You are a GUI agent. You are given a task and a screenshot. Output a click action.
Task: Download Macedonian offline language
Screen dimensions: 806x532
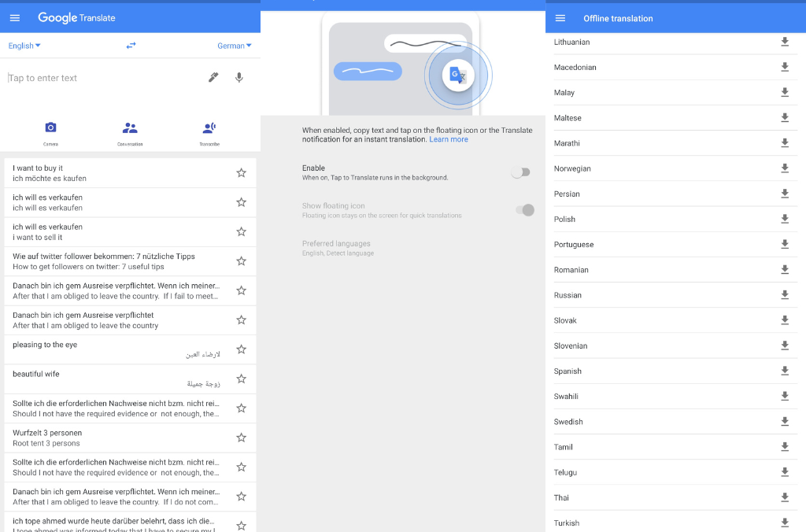[x=785, y=68]
